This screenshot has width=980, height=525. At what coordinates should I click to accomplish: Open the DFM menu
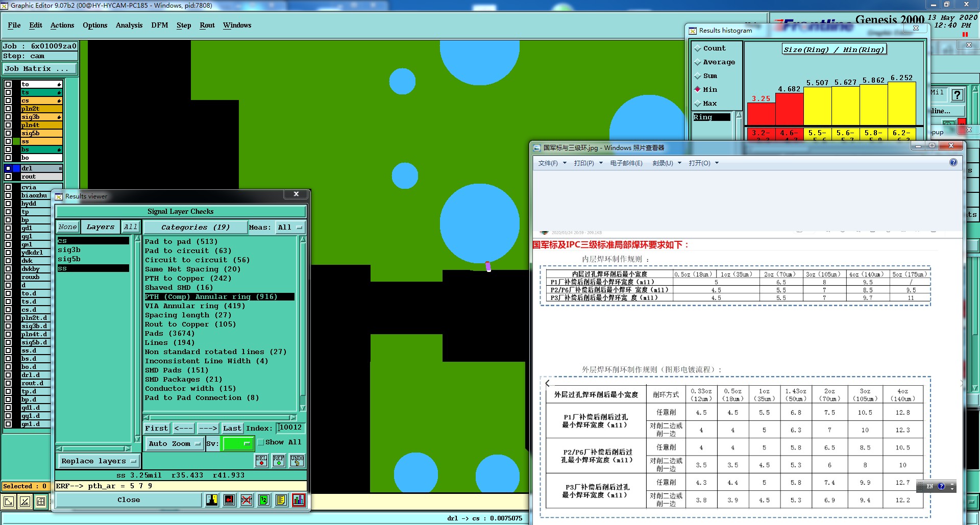click(x=160, y=25)
